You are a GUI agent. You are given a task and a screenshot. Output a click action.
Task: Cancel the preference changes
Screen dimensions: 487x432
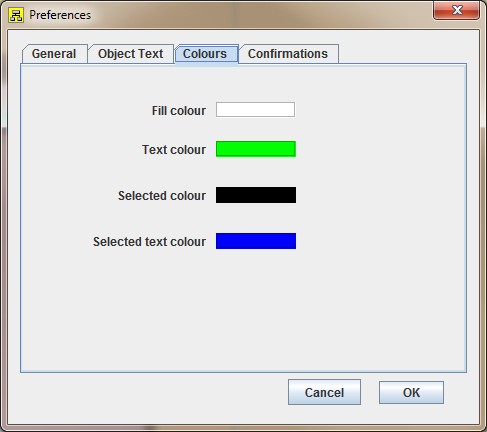pos(324,392)
